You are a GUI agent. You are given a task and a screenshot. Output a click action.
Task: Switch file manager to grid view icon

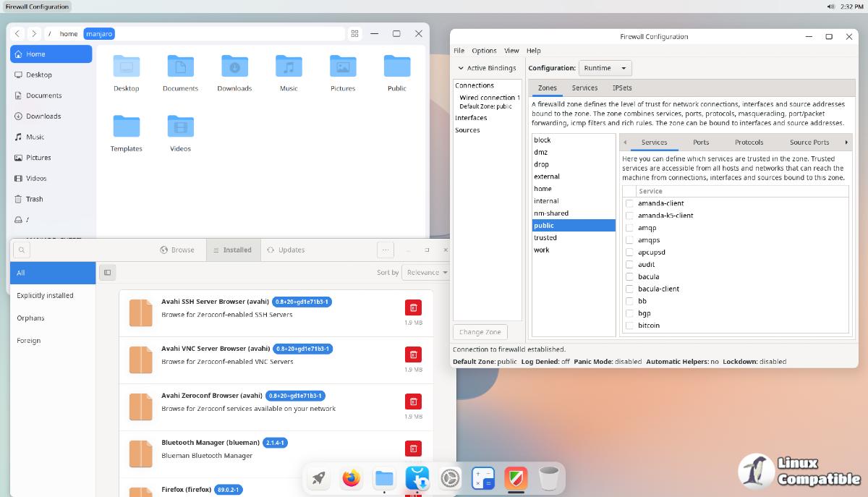click(354, 34)
